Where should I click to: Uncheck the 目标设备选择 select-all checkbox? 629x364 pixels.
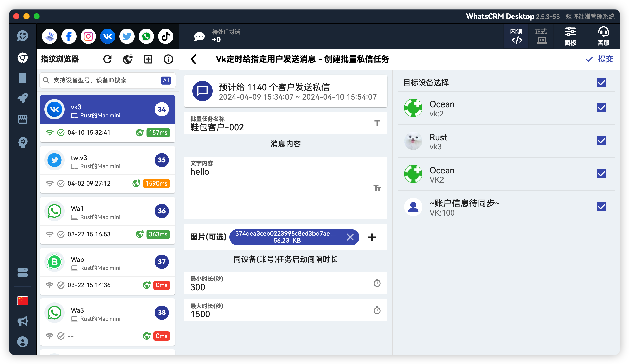point(601,83)
